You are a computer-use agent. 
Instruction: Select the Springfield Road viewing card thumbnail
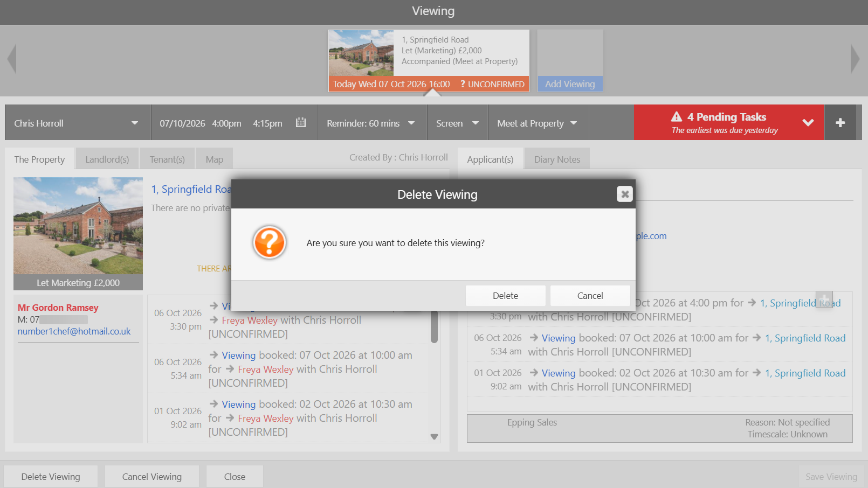(361, 53)
